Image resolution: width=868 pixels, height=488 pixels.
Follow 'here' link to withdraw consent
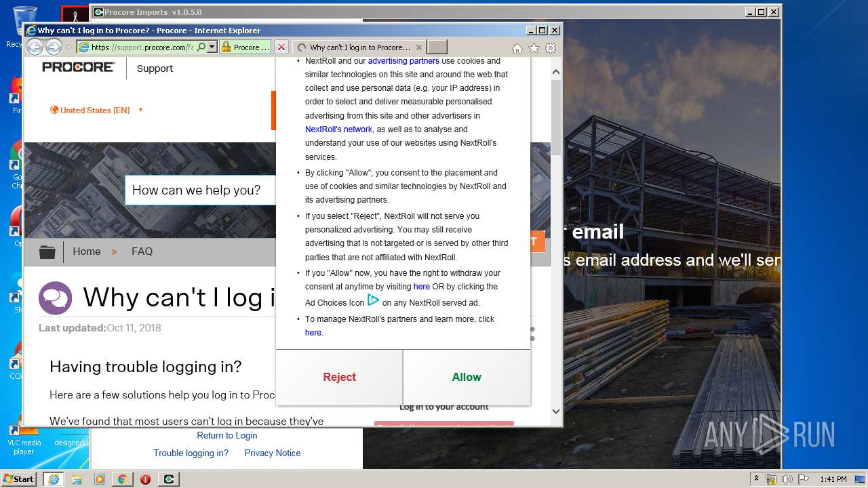click(422, 287)
